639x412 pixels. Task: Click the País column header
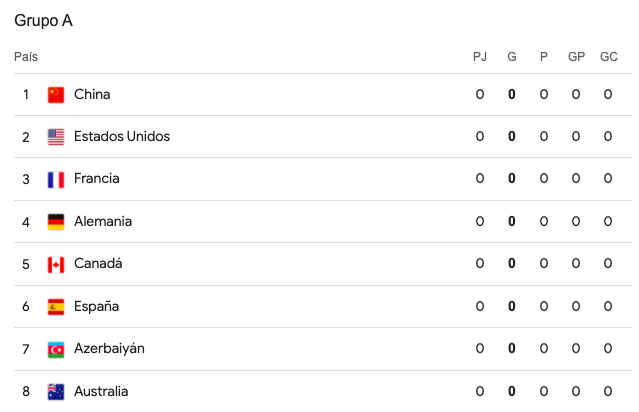pos(26,57)
